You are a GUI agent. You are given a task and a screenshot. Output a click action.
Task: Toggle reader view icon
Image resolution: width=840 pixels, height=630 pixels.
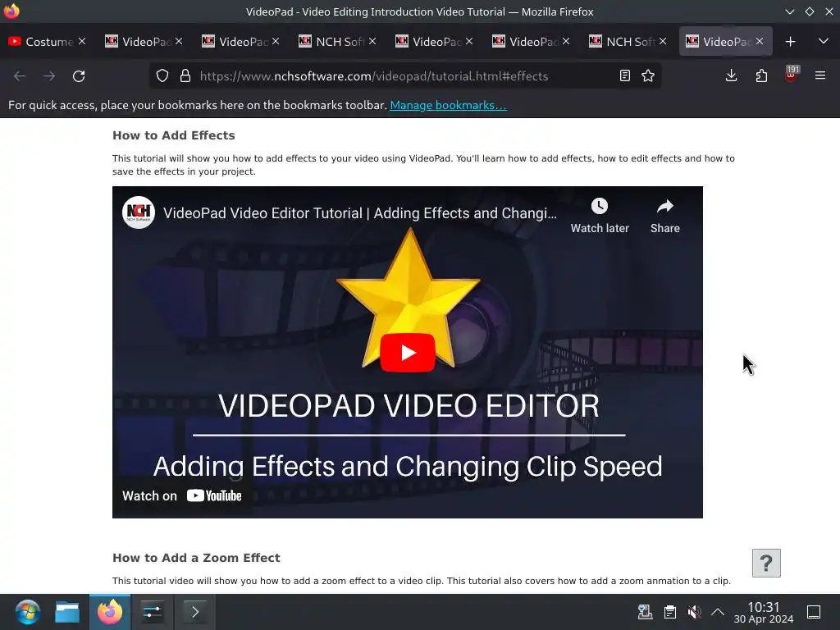tap(624, 75)
